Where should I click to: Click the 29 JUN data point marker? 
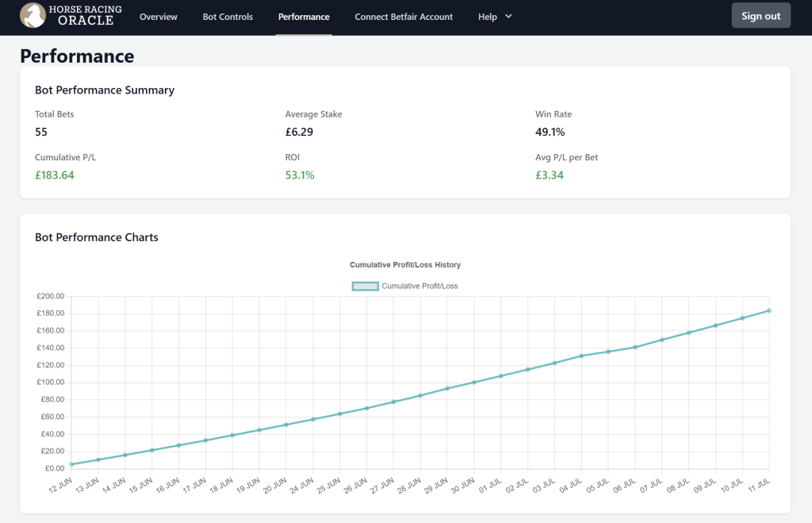[x=447, y=388]
